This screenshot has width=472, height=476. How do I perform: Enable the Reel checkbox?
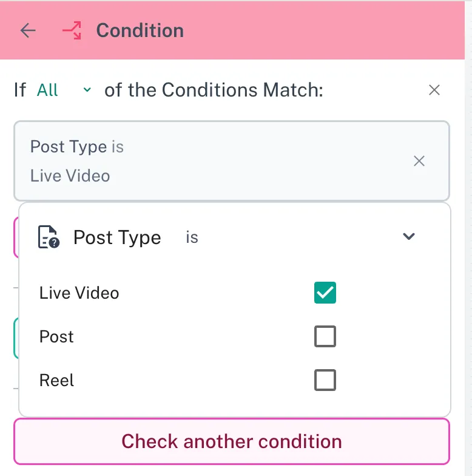pyautogui.click(x=325, y=381)
